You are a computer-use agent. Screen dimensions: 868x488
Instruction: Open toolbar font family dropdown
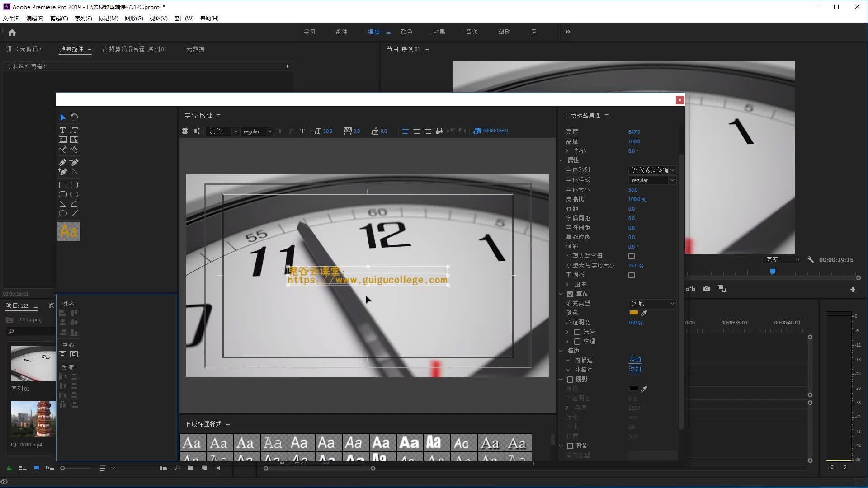coord(222,131)
